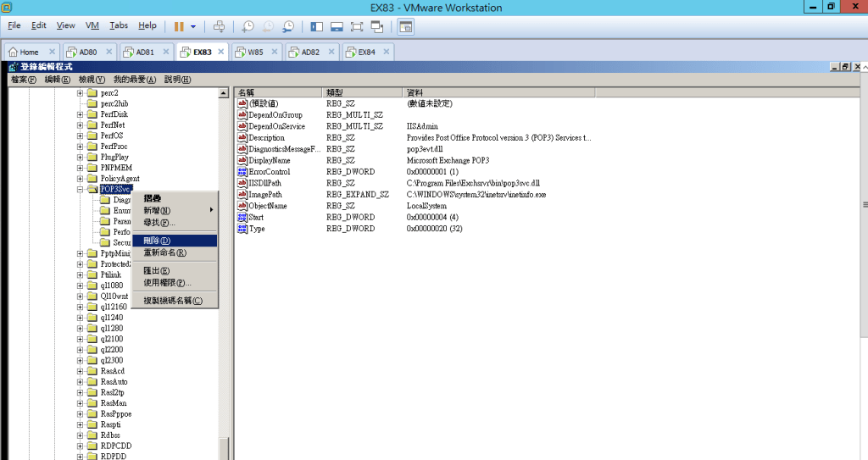Click the VMware pause virtual machine icon
868x460 pixels.
click(x=179, y=26)
